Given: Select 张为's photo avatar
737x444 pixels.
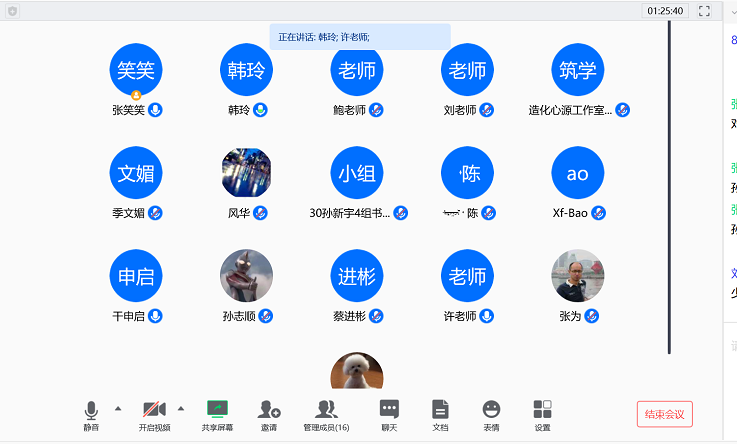Looking at the screenshot, I should [x=578, y=275].
